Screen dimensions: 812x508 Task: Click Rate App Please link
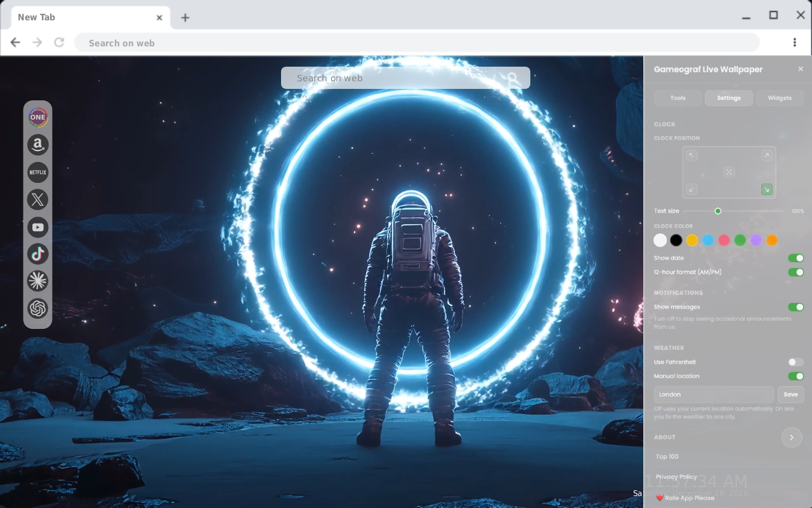[685, 498]
